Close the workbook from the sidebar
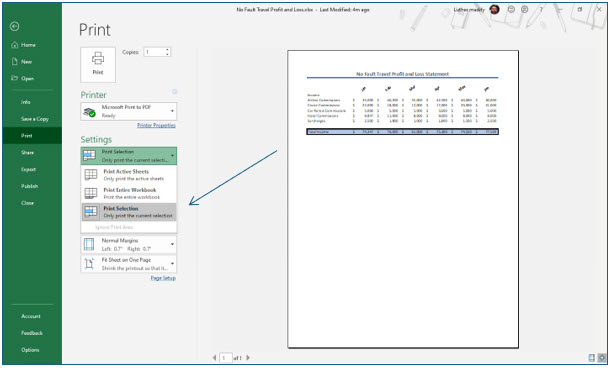Screen dimensions: 610x368 click(27, 203)
